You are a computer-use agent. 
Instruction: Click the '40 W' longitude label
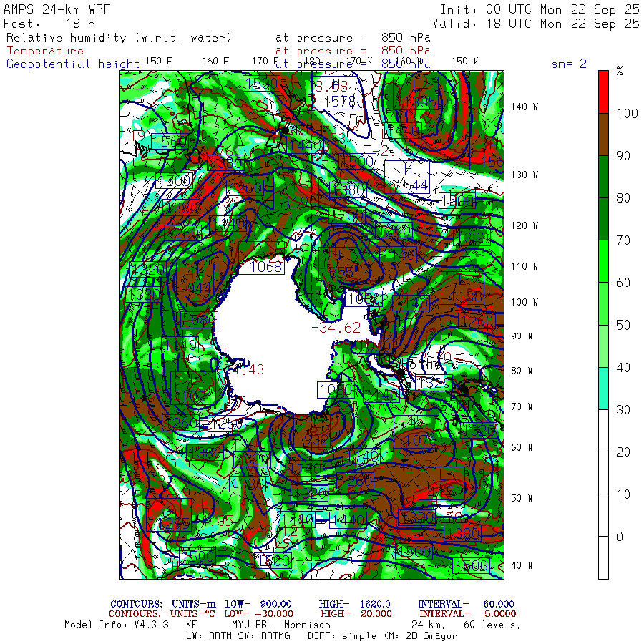click(522, 565)
